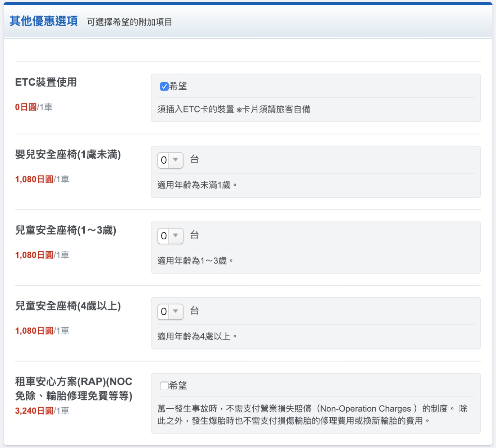
Task: Open the 嬰兒安全座椅(1歲未滿) quantity dropdown
Action: click(170, 160)
